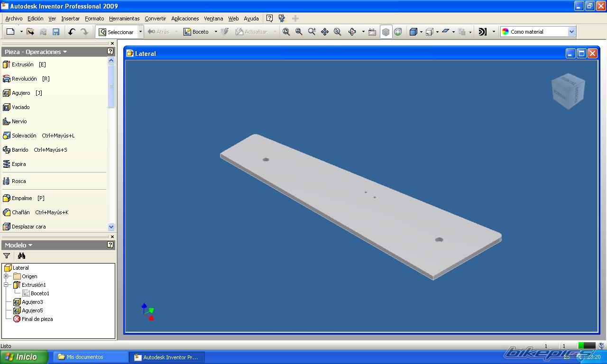
Task: Open the Insertar menu
Action: click(70, 18)
